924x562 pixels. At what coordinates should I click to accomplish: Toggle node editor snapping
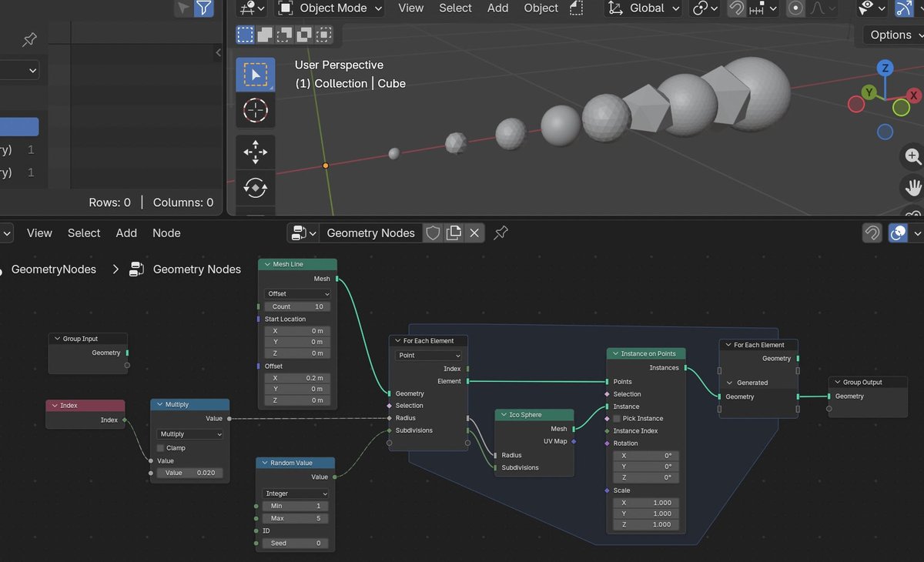(x=872, y=232)
